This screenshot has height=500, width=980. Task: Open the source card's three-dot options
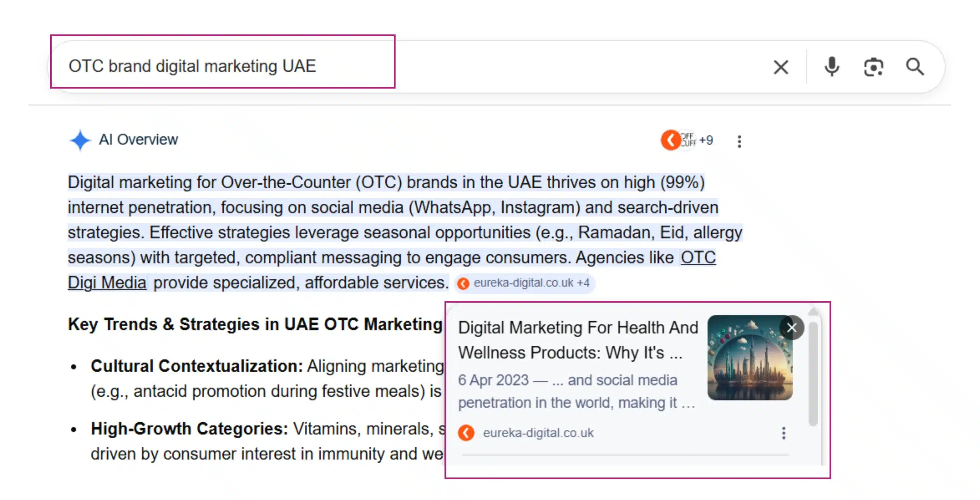pos(784,433)
